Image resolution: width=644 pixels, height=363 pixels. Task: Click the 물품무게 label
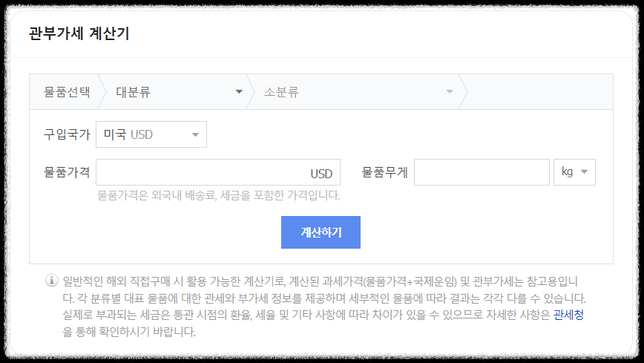point(385,172)
